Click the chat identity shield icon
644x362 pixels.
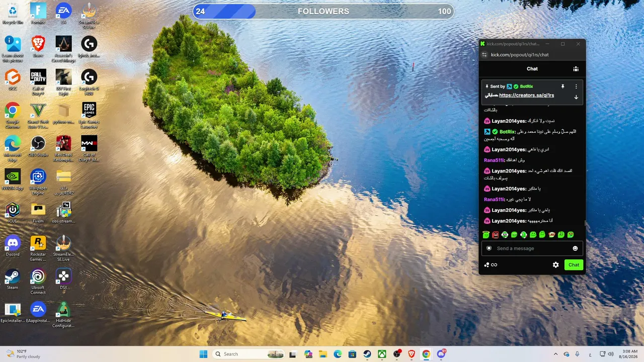point(489,248)
